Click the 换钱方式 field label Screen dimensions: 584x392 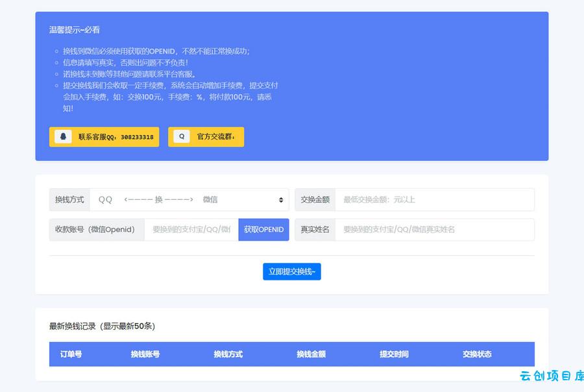click(69, 200)
